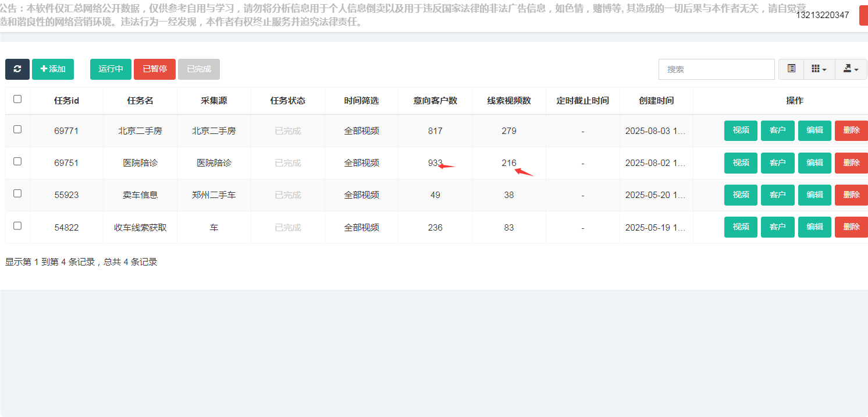Click task name 卖车信息
Image resolution: width=868 pixels, height=417 pixels.
click(x=140, y=195)
